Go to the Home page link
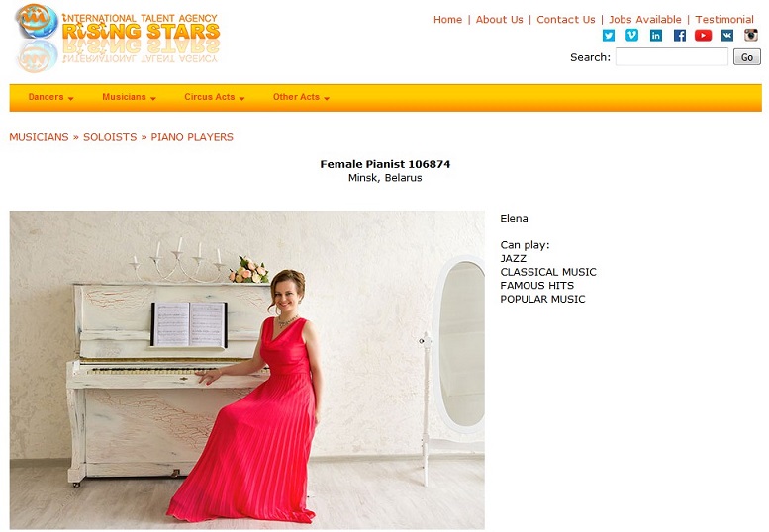Image resolution: width=769 pixels, height=532 pixels. (447, 20)
